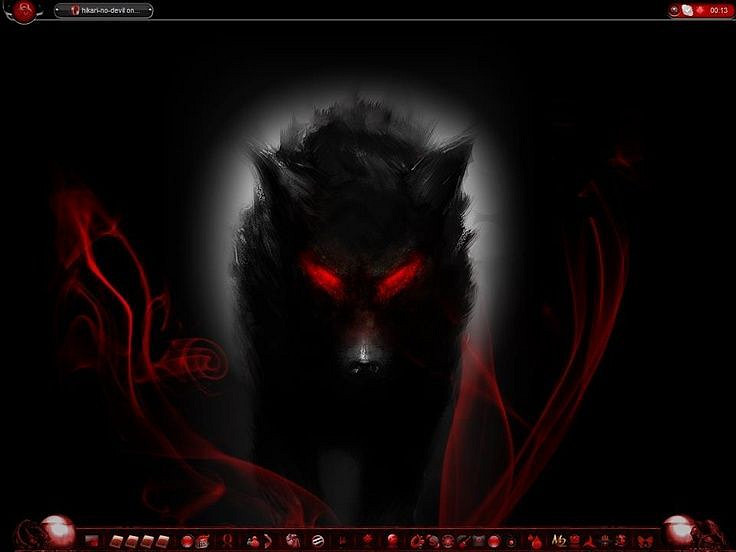Screen dimensions: 736x552
Task: Click the red swirl icon left of striped globe
Action: pos(291,541)
